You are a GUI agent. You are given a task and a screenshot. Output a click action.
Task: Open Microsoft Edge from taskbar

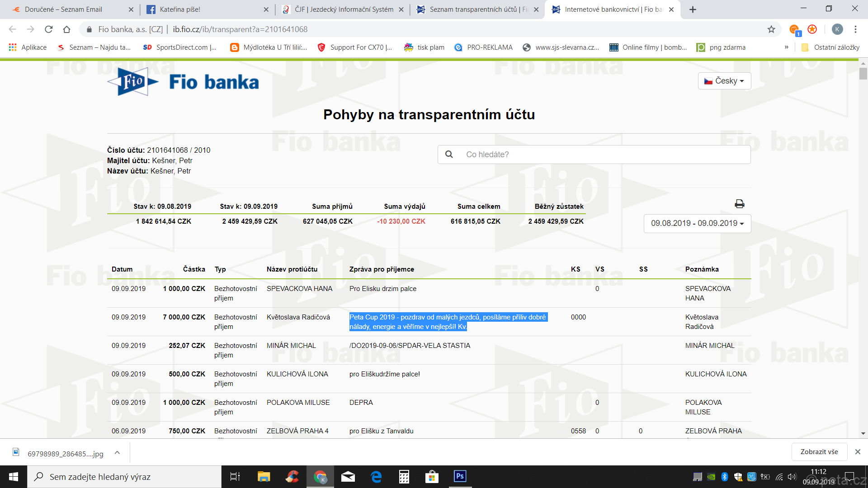click(376, 476)
